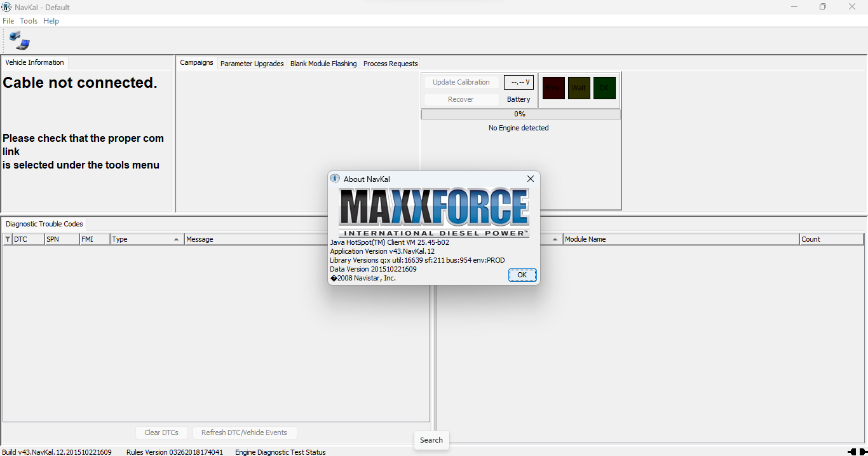Click the plug connection status icon in the status bar

(x=857, y=452)
